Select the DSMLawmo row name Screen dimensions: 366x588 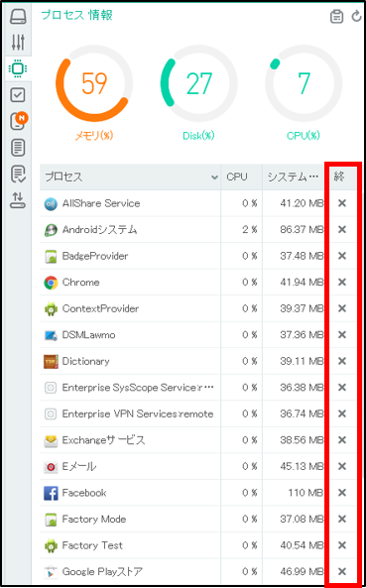click(x=89, y=334)
